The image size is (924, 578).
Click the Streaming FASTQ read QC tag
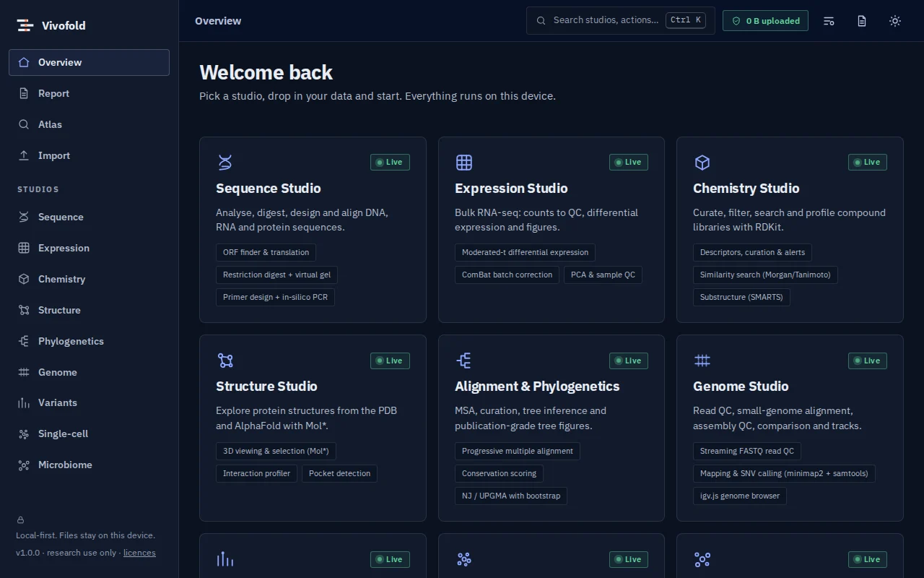click(x=747, y=451)
